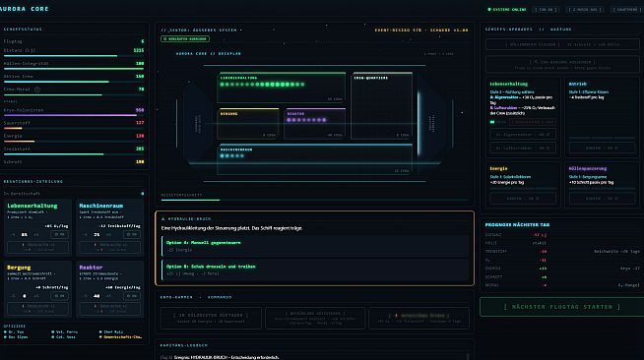Select officer Dr. Yun

pos(14,331)
